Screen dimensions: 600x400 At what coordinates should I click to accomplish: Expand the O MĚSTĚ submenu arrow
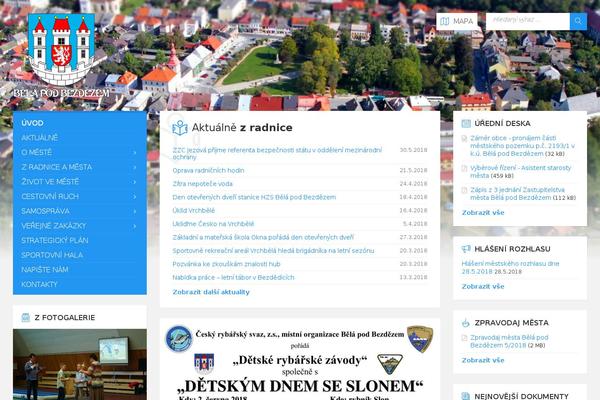(x=135, y=153)
